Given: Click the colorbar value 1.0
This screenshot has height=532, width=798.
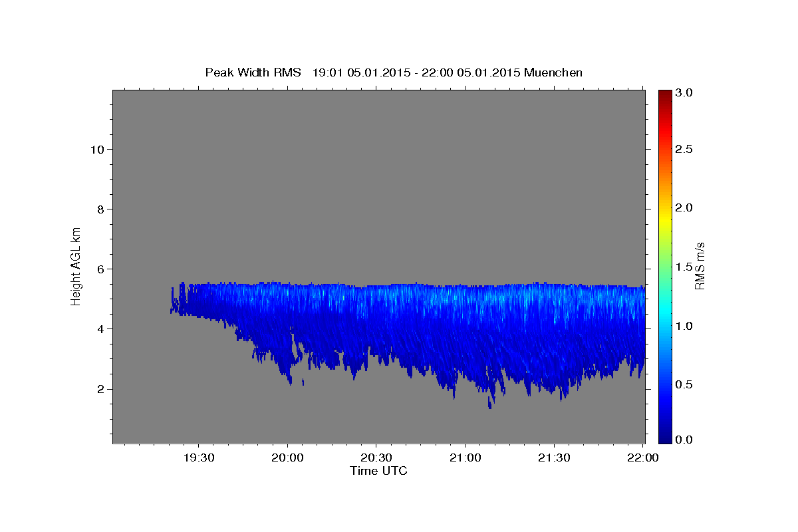Looking at the screenshot, I should (684, 326).
